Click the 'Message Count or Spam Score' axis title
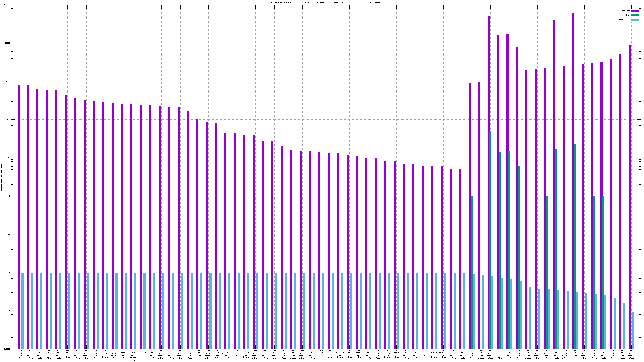This screenshot has width=644, height=362. point(1,177)
